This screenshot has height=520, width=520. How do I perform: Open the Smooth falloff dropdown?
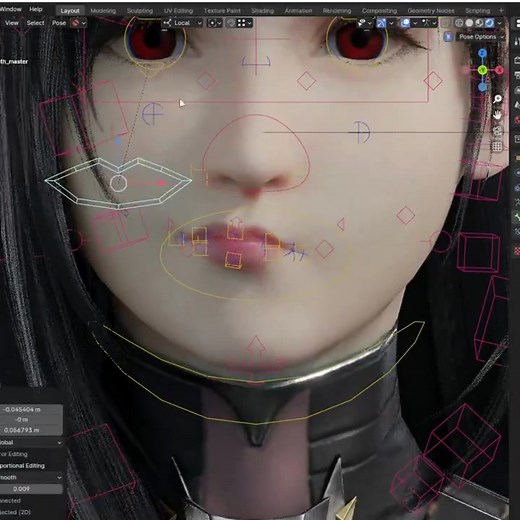(x=31, y=477)
